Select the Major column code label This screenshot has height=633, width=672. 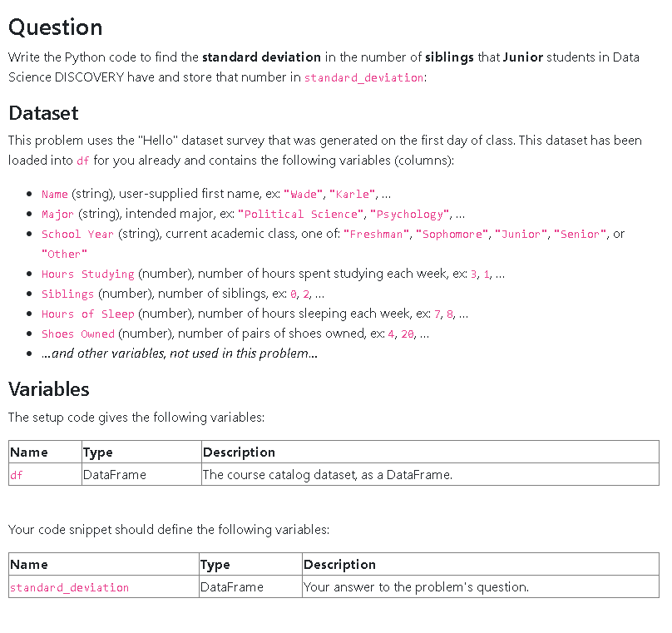pyautogui.click(x=57, y=215)
